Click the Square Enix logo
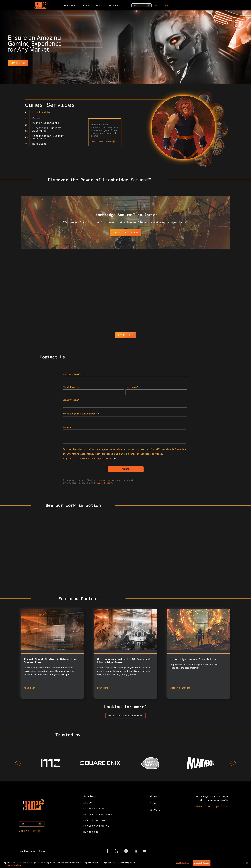Screen dimensions: 251x868 [100, 763]
